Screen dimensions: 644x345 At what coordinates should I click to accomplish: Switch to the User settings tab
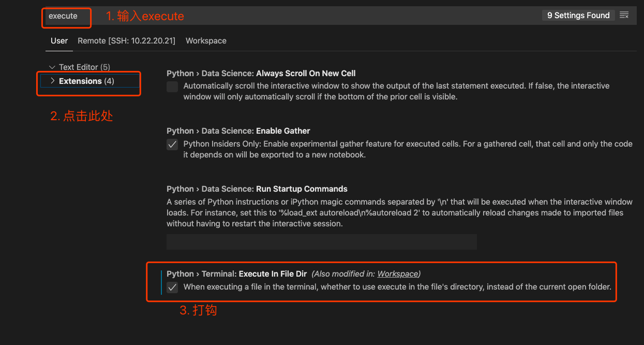coord(59,41)
